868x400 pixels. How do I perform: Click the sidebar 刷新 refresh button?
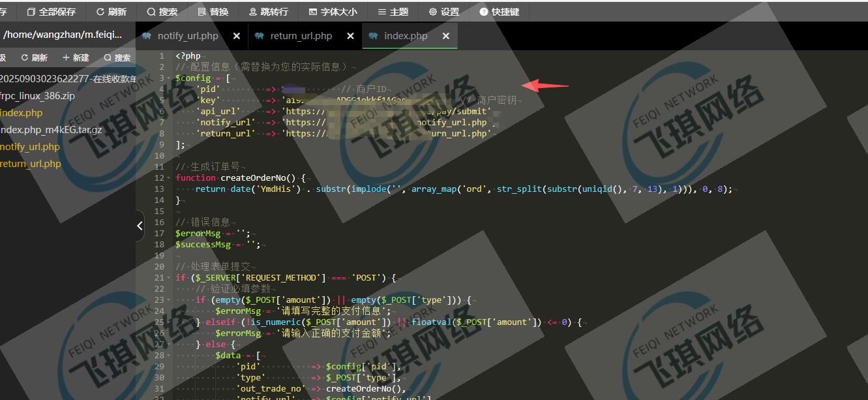point(34,57)
